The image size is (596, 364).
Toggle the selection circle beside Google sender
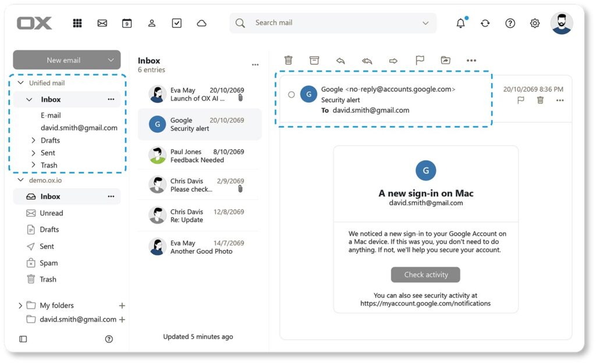[x=292, y=94]
